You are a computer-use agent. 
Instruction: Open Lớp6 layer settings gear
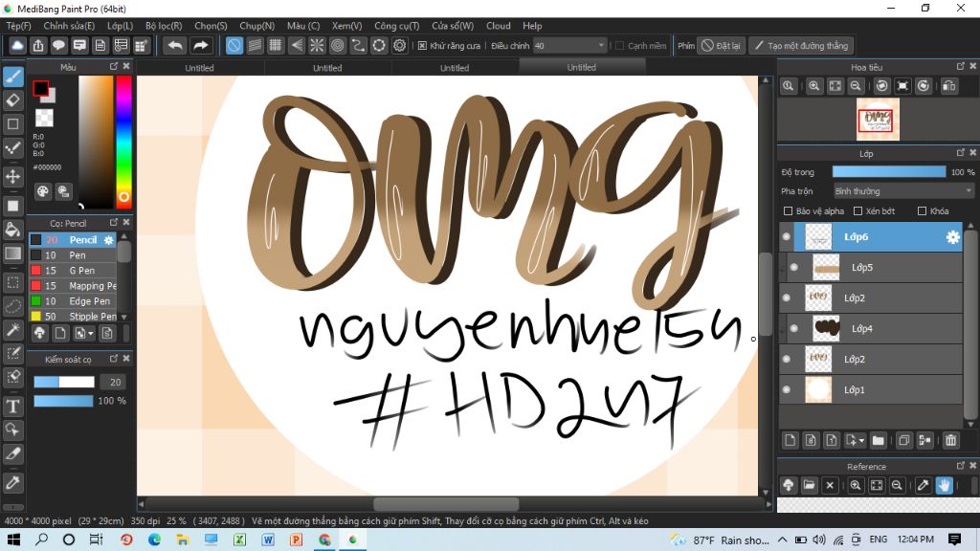click(952, 237)
